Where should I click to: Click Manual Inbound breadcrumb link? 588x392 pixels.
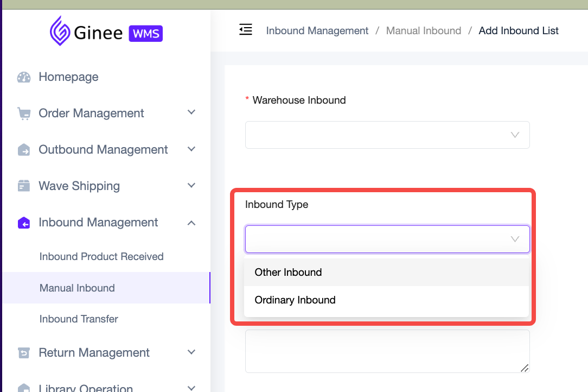tap(423, 31)
